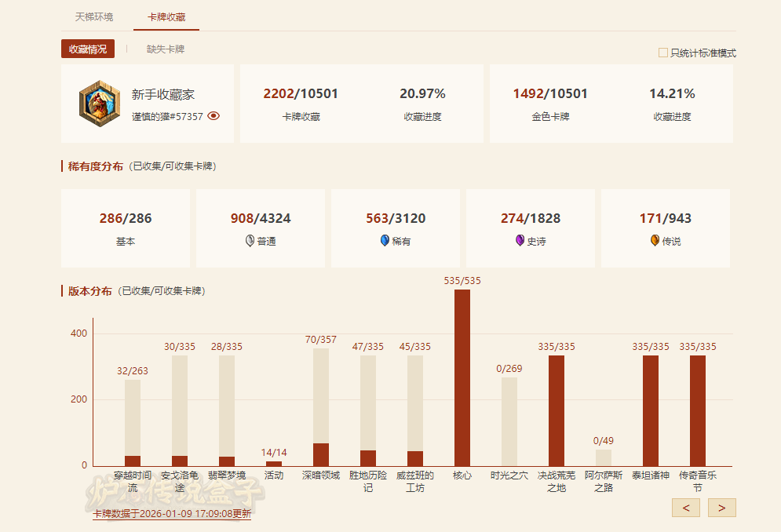Click the 核心 535/535 bar in chart

462,377
